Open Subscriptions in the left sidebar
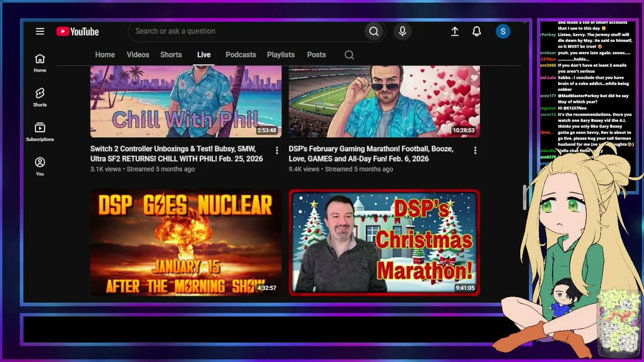 [40, 132]
